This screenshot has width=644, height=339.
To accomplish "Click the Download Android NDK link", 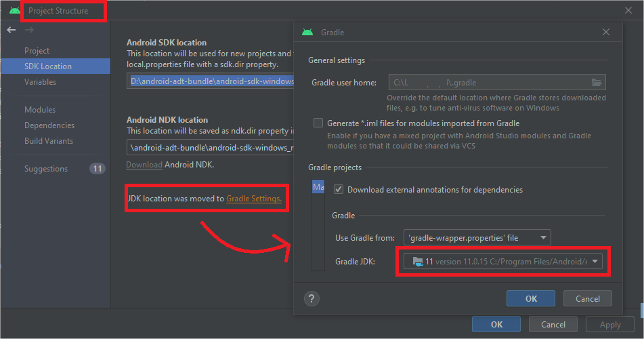I will [x=144, y=165].
